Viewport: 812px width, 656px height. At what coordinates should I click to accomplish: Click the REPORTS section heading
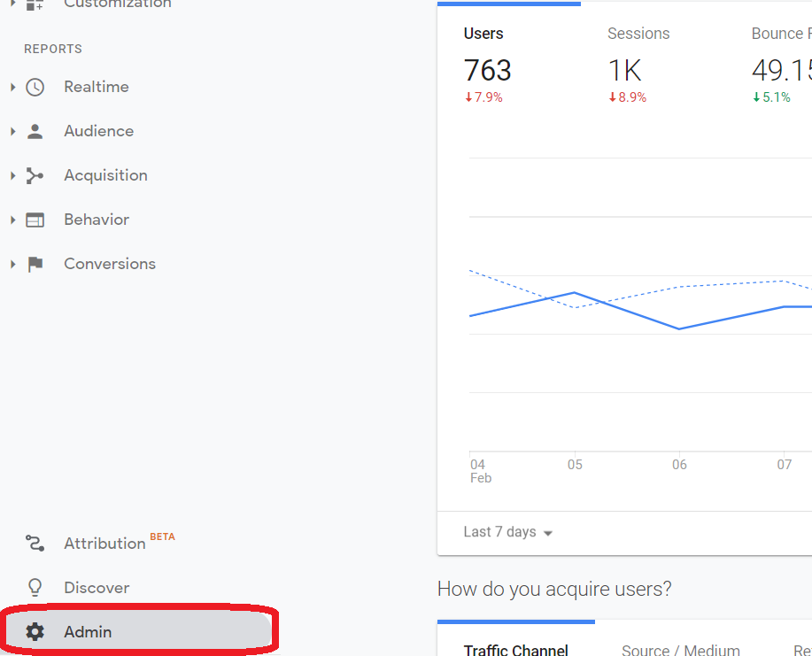click(x=53, y=50)
